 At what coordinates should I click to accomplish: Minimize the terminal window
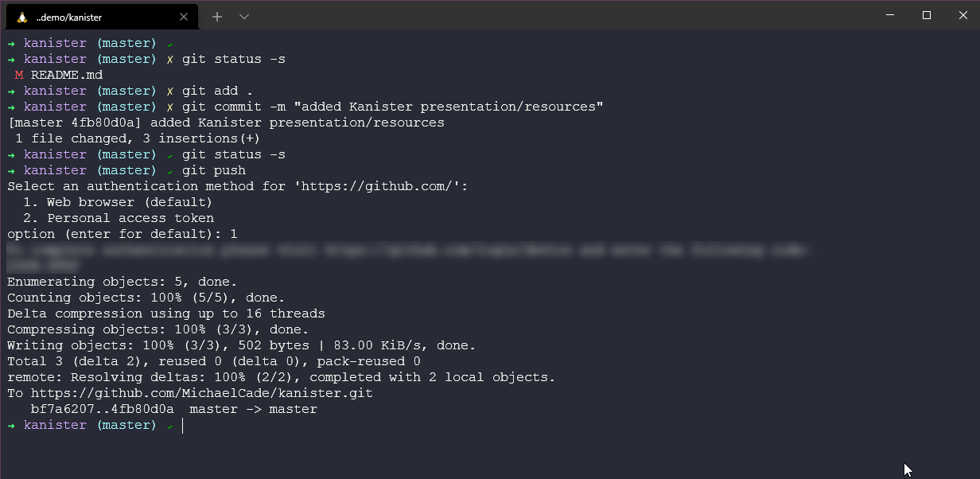(889, 15)
